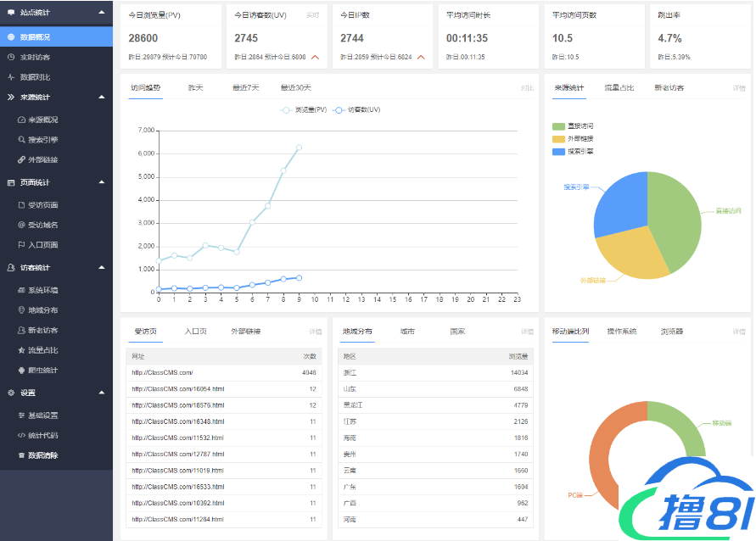Click the 数据对比 pulse icon
Screen dimensions: 756x541
(x=11, y=77)
